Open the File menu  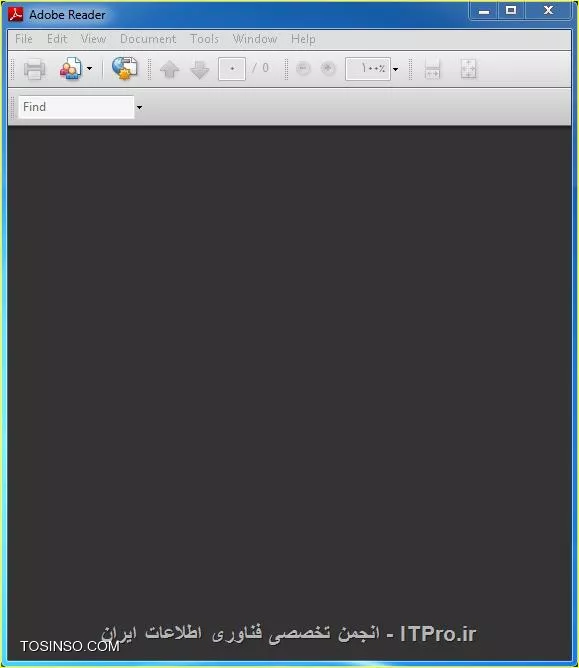(23, 39)
